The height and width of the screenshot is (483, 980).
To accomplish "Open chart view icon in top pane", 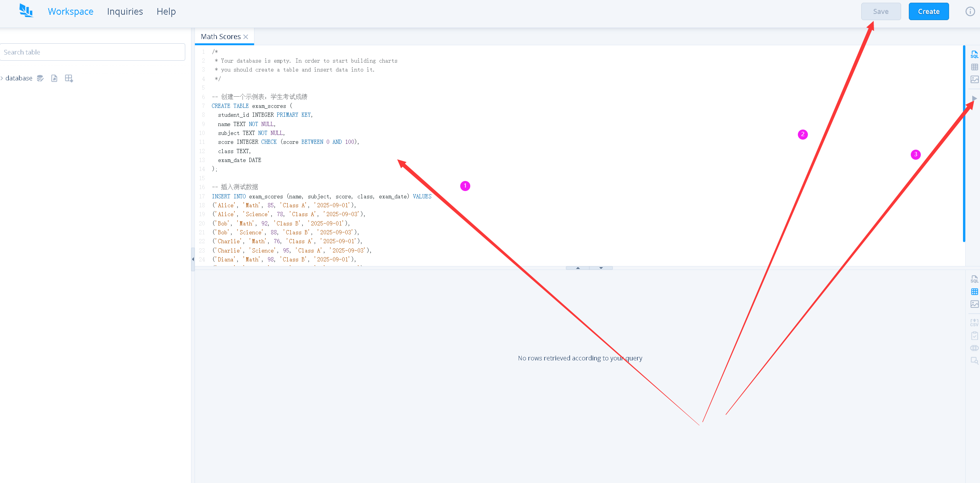I will 974,79.
